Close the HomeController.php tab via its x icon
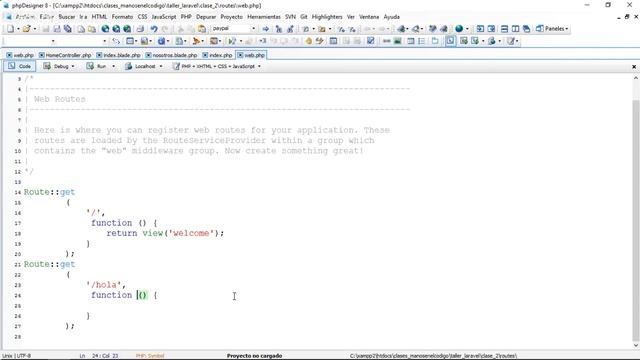This screenshot has height=360, width=640. 42,55
